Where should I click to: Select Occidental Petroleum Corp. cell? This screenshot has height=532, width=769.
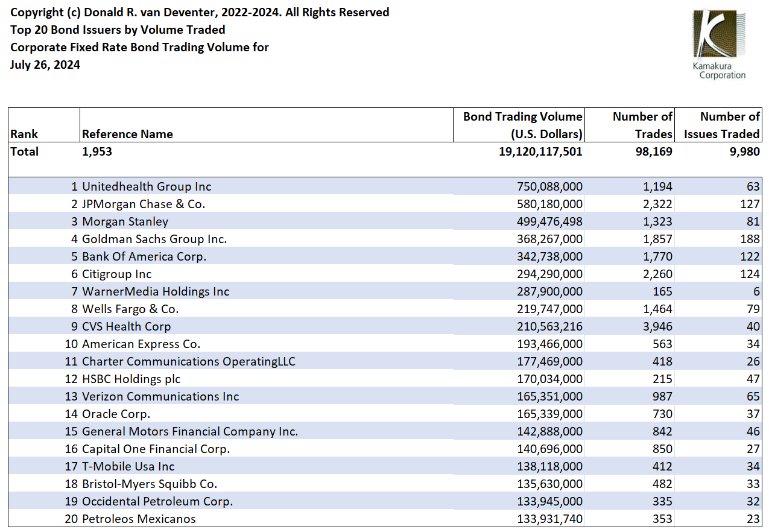click(157, 501)
